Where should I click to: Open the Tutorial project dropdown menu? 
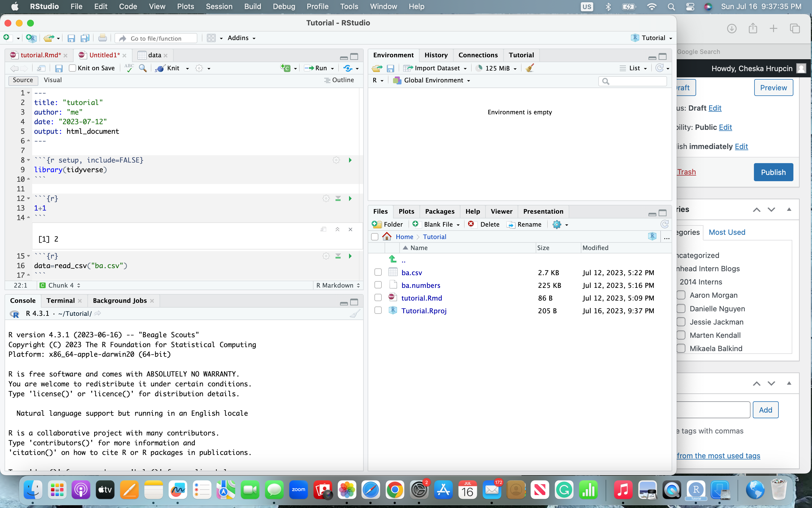click(651, 38)
